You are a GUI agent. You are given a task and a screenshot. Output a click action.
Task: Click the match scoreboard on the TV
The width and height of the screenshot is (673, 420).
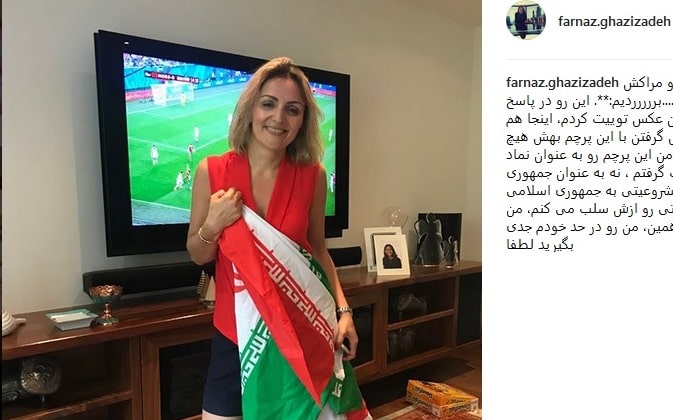click(x=171, y=78)
